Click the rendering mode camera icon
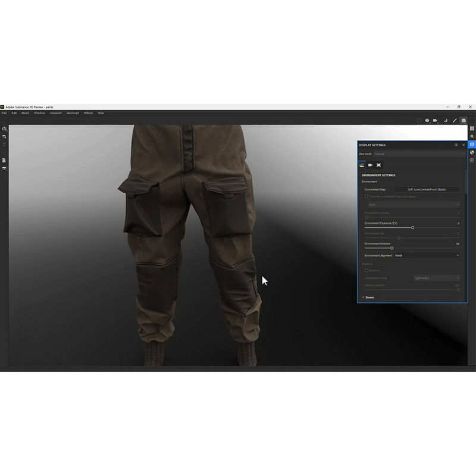Viewport: 476px width, 476px height. (464, 120)
